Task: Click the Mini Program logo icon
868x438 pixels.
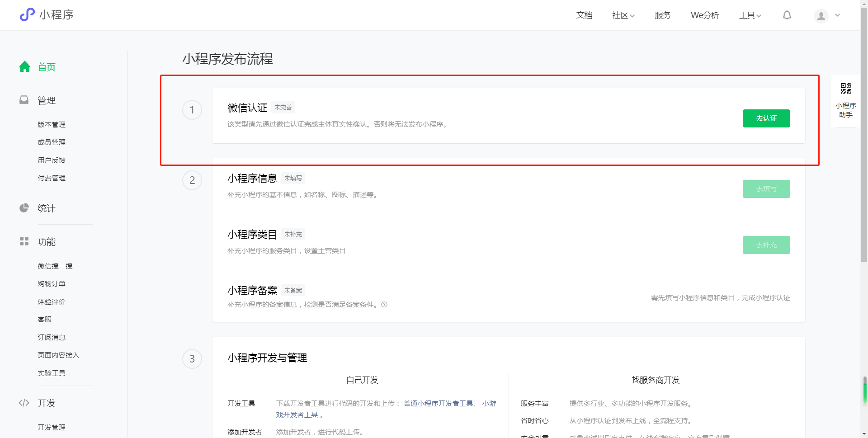Action: click(27, 15)
